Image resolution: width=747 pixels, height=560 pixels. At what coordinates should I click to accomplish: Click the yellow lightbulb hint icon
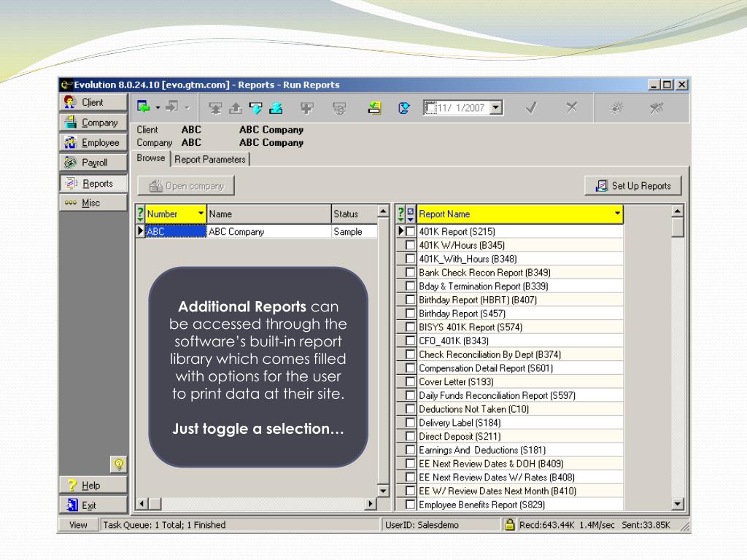[119, 464]
